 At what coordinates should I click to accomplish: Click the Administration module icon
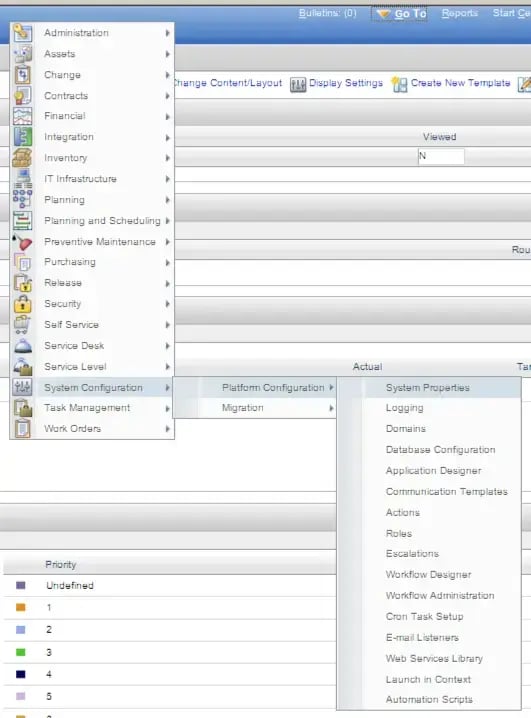click(22, 33)
